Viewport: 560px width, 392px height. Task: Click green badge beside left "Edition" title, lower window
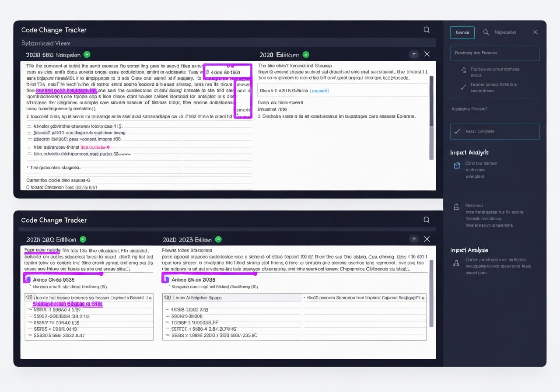(83, 239)
